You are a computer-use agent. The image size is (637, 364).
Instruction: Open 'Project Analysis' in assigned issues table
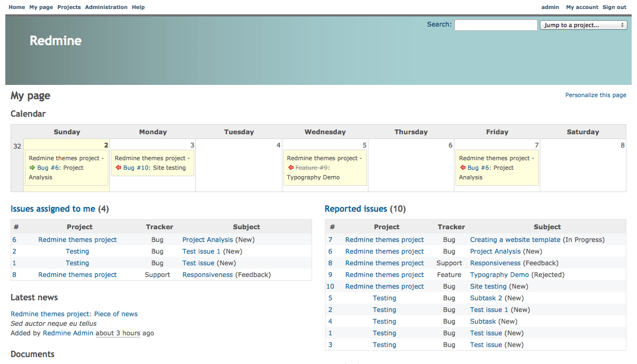[208, 240]
